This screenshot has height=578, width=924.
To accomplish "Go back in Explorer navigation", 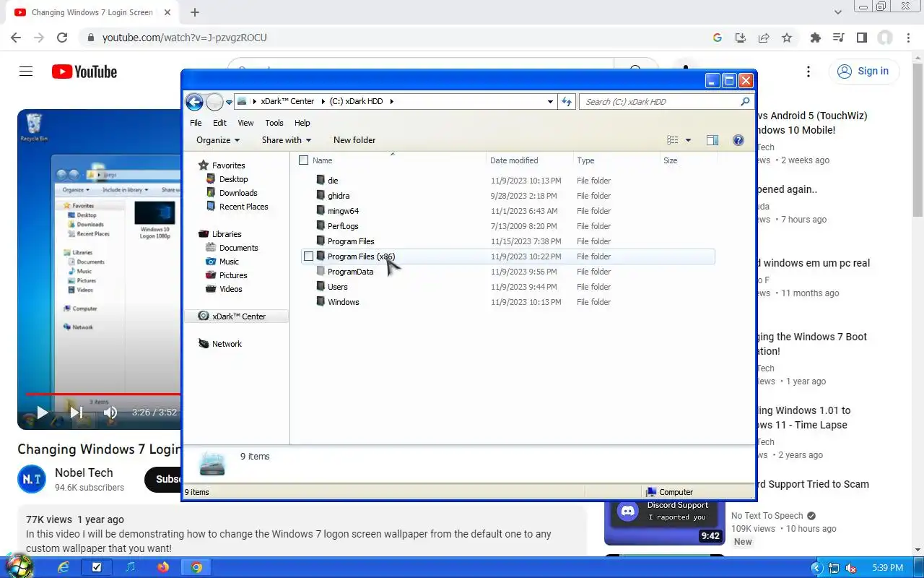I will [193, 102].
